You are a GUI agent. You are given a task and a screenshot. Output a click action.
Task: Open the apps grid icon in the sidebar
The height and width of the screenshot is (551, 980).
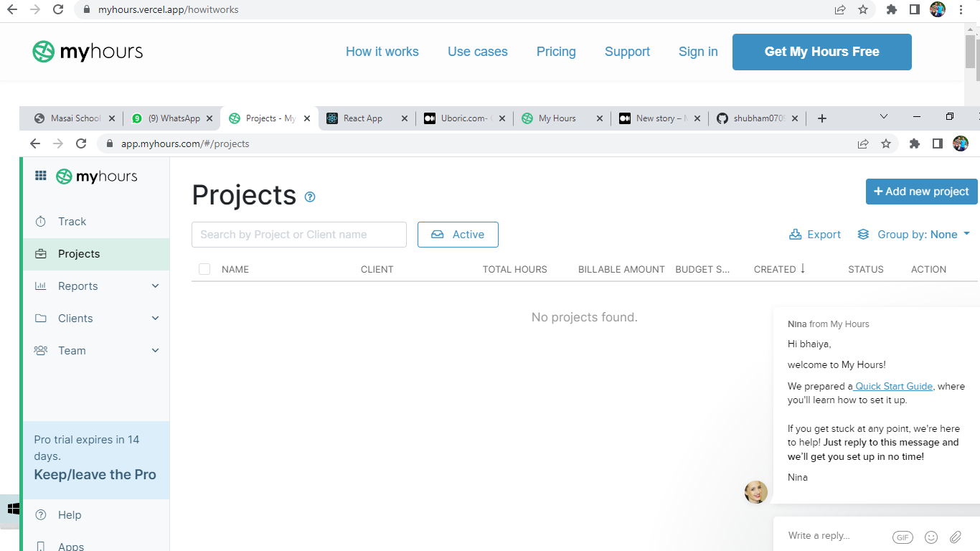tap(41, 175)
